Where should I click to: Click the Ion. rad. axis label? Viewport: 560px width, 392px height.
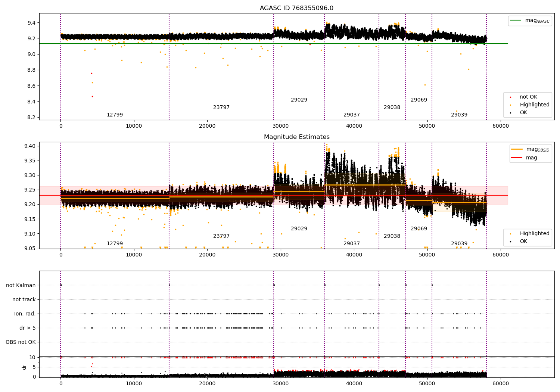click(25, 314)
